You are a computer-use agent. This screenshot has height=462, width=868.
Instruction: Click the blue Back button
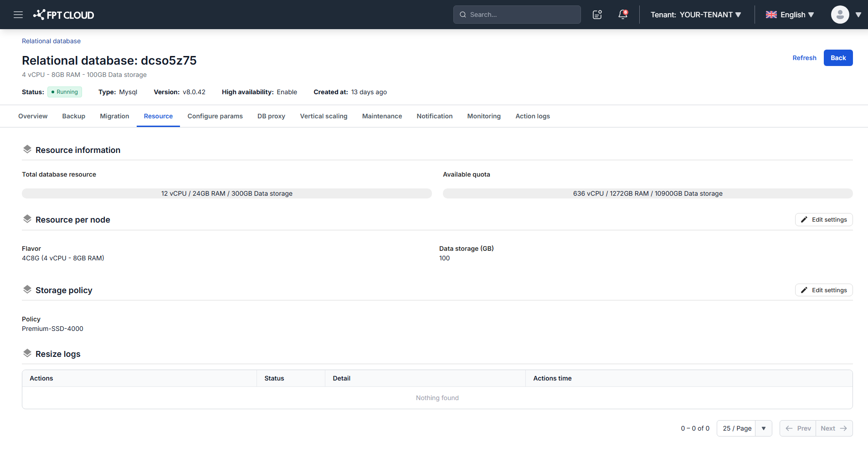(838, 58)
